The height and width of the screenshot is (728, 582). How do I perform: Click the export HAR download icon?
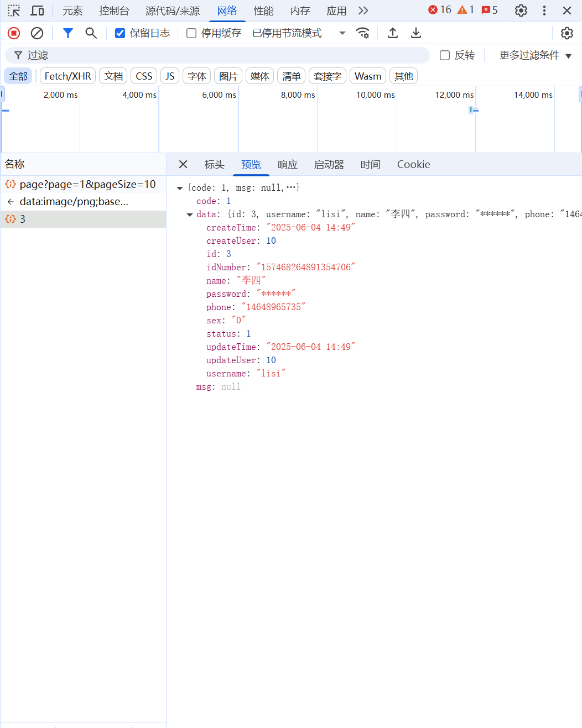pyautogui.click(x=416, y=33)
